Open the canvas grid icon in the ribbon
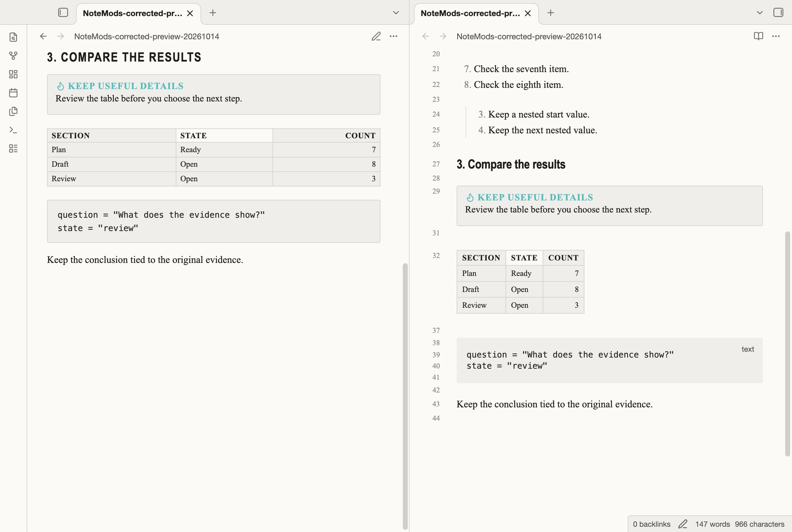 pos(13,74)
